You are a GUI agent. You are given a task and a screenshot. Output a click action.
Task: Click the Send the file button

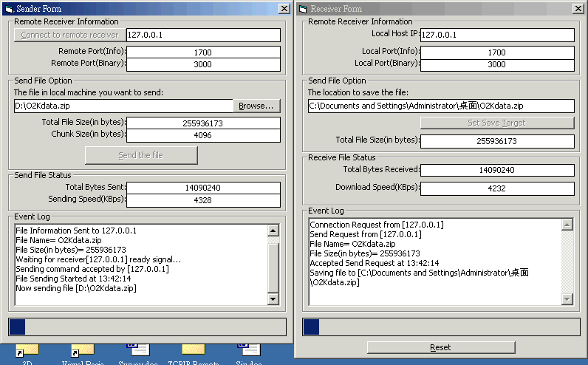point(141,155)
